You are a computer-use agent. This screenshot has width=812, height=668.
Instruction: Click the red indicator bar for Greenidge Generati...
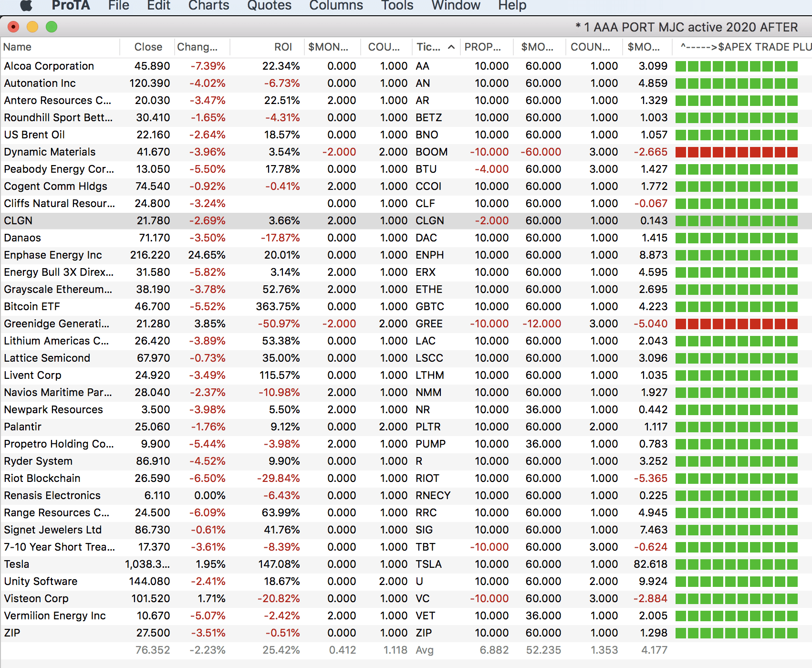click(737, 324)
